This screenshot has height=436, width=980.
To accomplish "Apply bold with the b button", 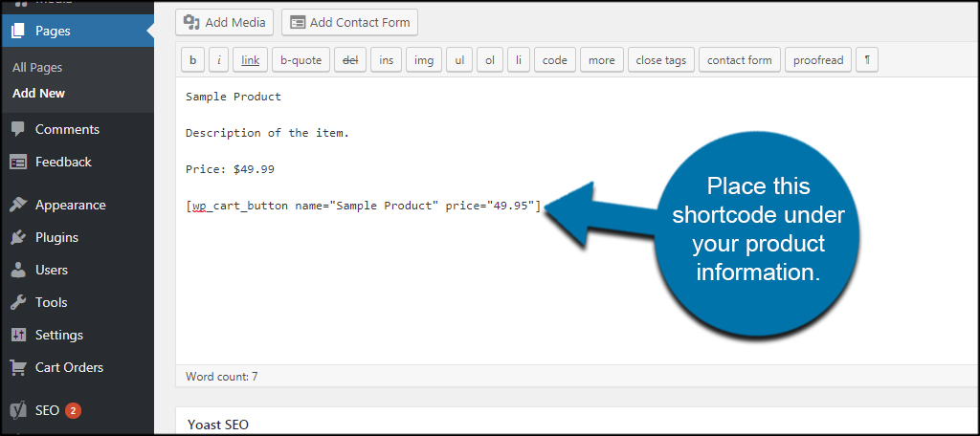I will pyautogui.click(x=193, y=60).
